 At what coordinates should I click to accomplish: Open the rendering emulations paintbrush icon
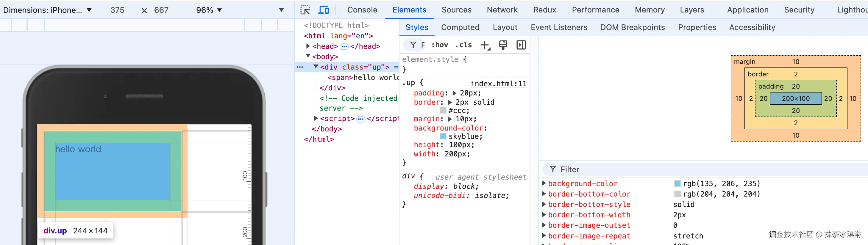(x=503, y=45)
